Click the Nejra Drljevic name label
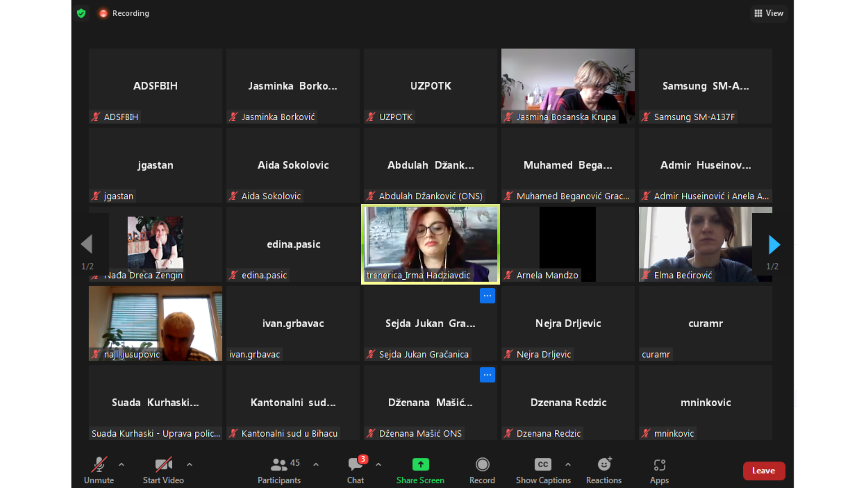The width and height of the screenshot is (868, 488). 543,354
